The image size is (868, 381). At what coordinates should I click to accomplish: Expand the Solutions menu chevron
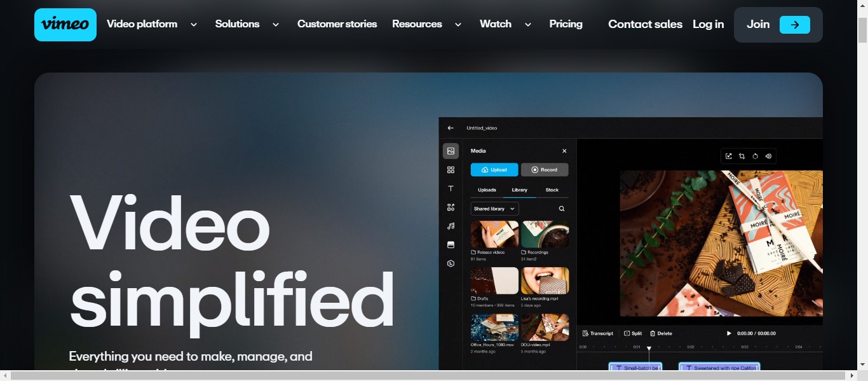pos(276,25)
